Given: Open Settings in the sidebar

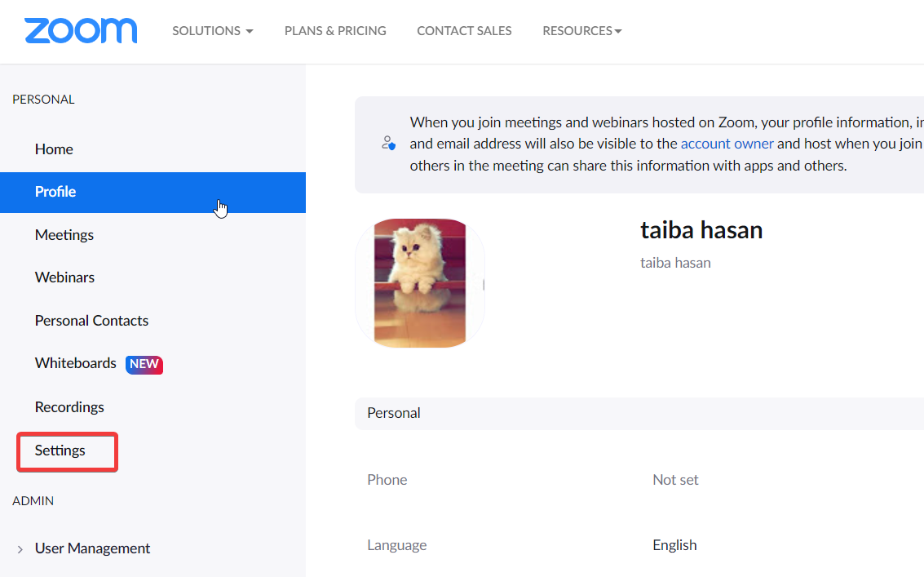Looking at the screenshot, I should coord(60,451).
